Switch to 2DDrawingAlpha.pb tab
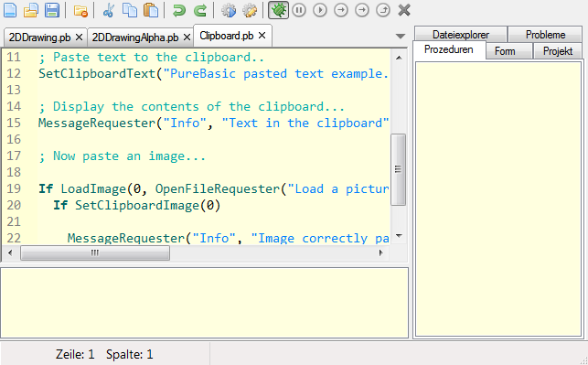The image size is (588, 365). click(x=135, y=38)
